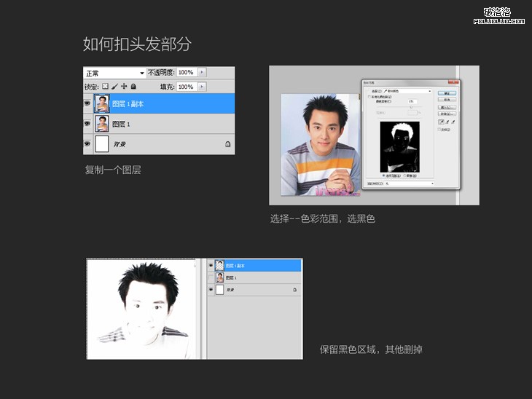The width and height of the screenshot is (532, 399).
Task: Show hidden 图层 1 in the bottom layers panel
Action: pyautogui.click(x=211, y=277)
